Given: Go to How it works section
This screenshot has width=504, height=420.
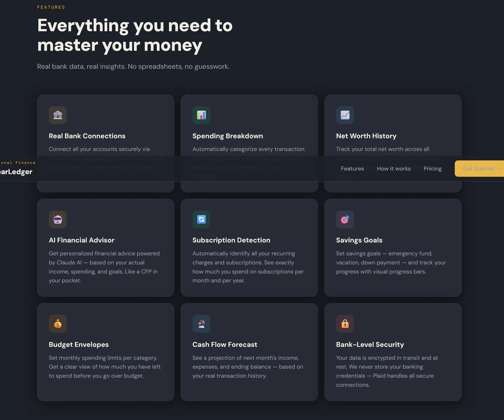Looking at the screenshot, I should tap(394, 168).
